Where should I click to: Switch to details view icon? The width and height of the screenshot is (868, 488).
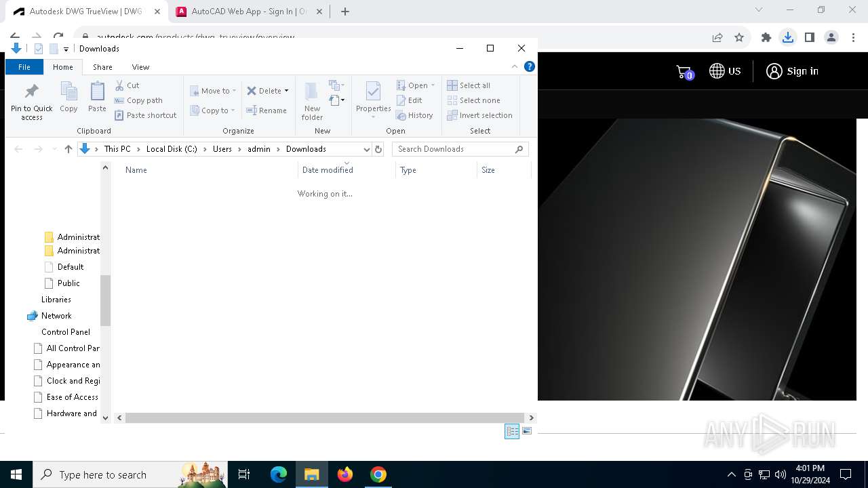[512, 431]
